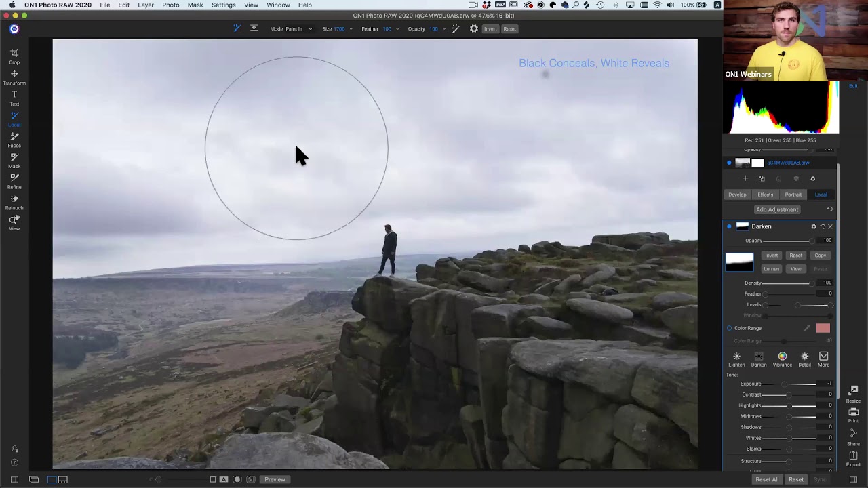Click the merge layers stack icon

click(x=796, y=178)
